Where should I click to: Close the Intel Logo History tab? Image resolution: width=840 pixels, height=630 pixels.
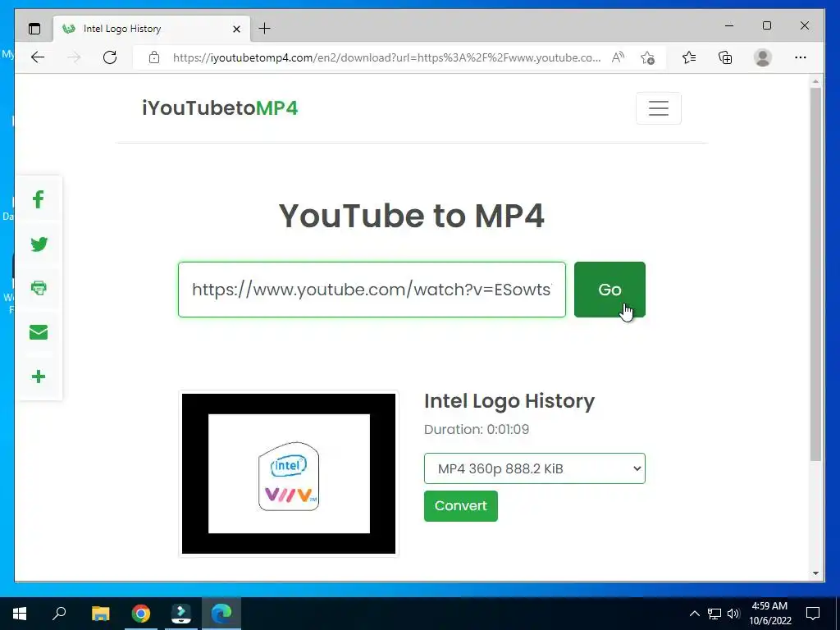pyautogui.click(x=236, y=29)
